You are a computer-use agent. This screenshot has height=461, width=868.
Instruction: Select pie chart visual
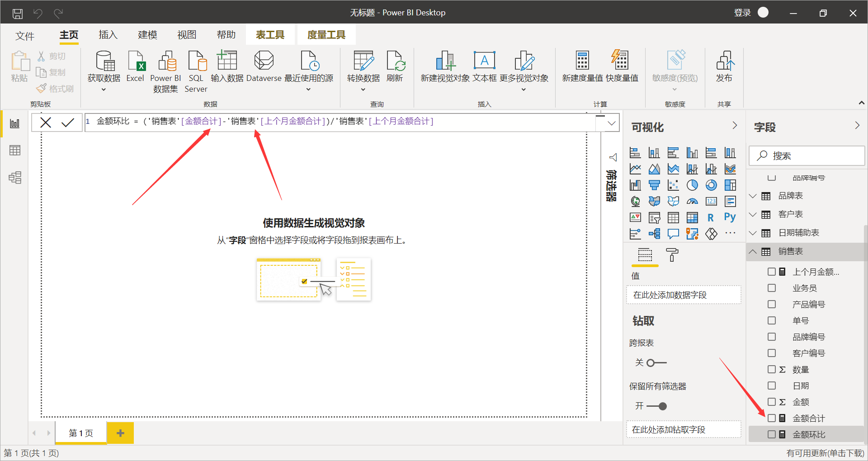tap(692, 185)
